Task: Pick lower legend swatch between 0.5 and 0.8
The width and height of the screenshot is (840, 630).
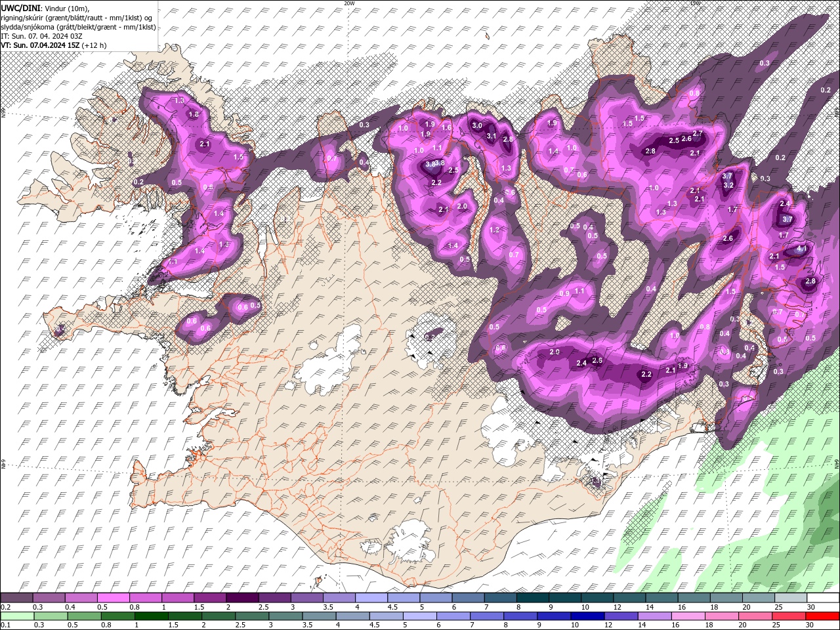Action: [x=84, y=616]
